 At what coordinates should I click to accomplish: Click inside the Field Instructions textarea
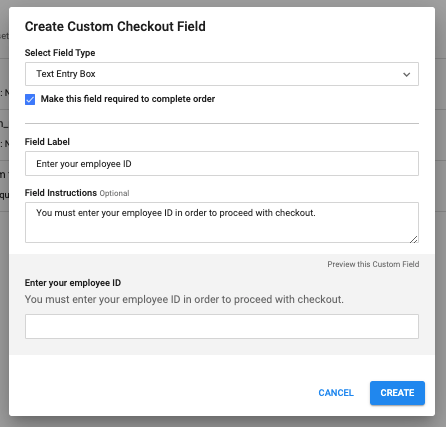(222, 222)
